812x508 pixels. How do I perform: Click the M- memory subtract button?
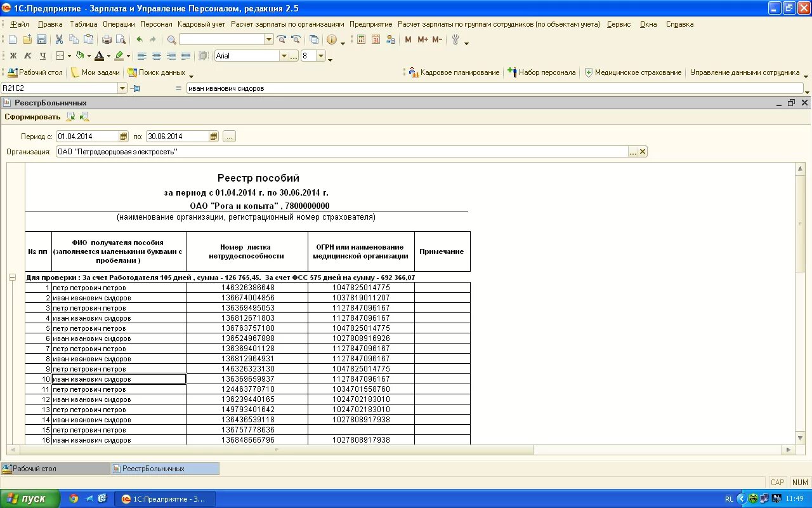click(x=437, y=39)
